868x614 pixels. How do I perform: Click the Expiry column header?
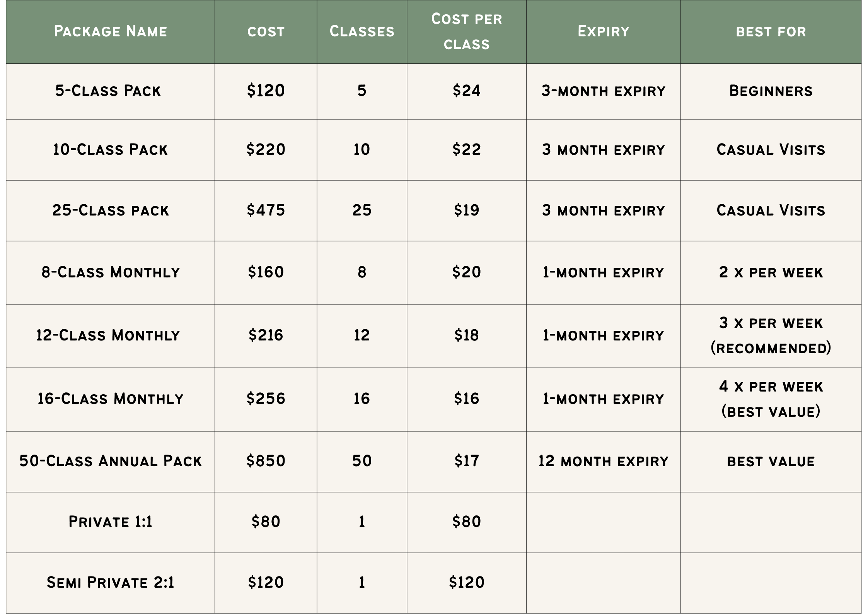pos(603,31)
